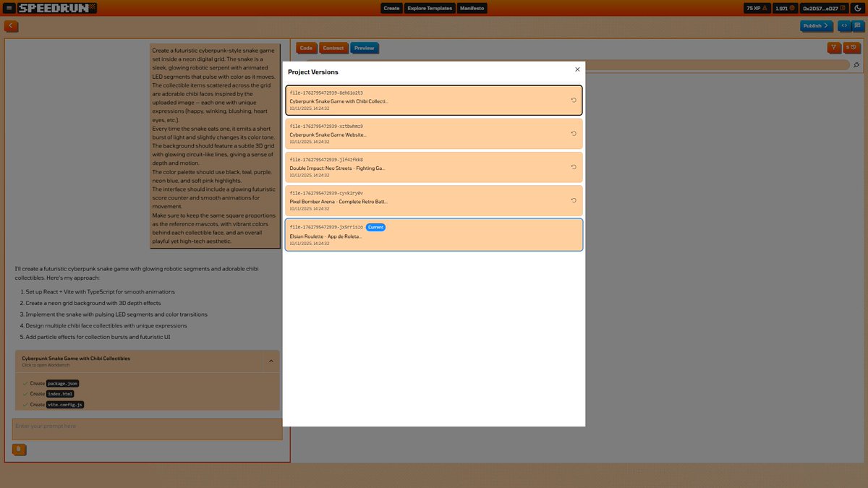Click the Project Versions dialog title
The height and width of the screenshot is (488, 868).
[313, 72]
